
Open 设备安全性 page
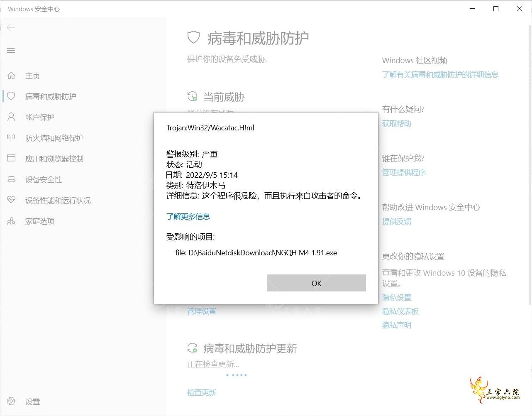click(x=44, y=179)
